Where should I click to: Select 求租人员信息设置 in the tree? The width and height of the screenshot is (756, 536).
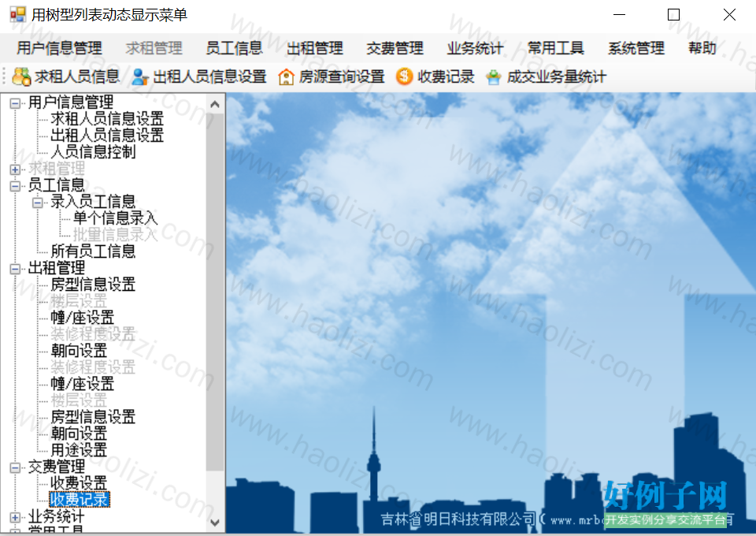107,119
